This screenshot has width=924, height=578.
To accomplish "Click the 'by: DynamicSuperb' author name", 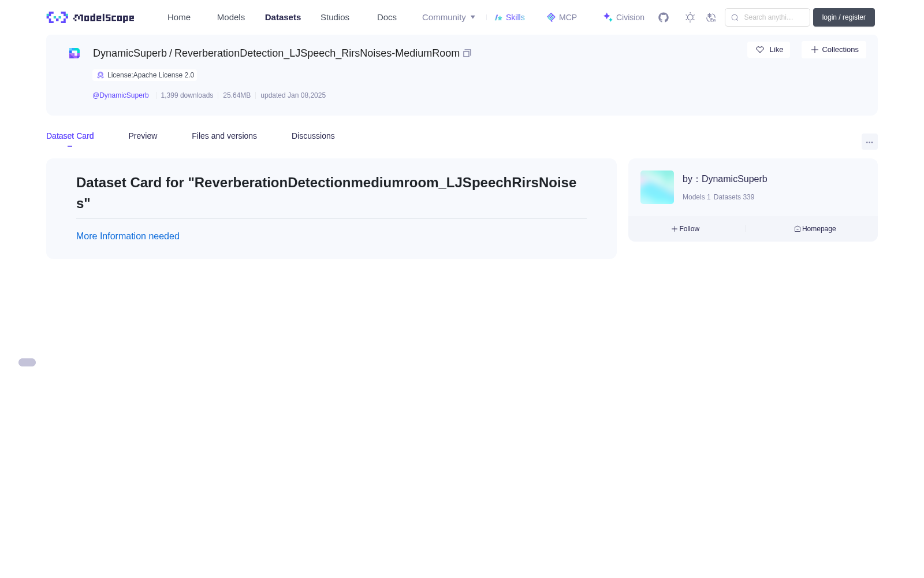I will (x=725, y=179).
